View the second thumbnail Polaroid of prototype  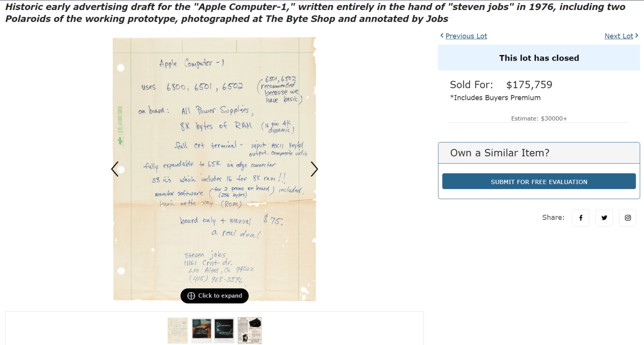[201, 331]
